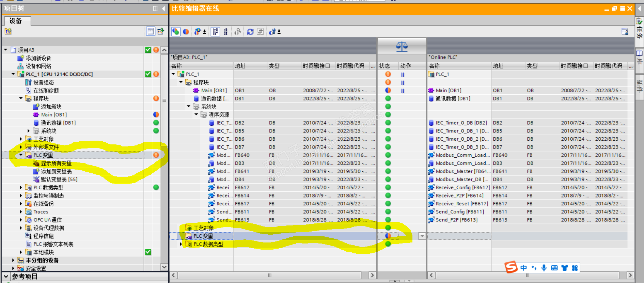
Task: Click the 设备和网络 network icon
Action: [20, 66]
